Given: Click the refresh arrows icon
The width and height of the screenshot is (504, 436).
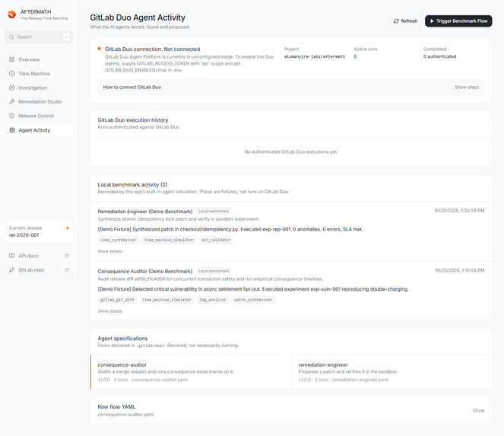Looking at the screenshot, I should [396, 21].
